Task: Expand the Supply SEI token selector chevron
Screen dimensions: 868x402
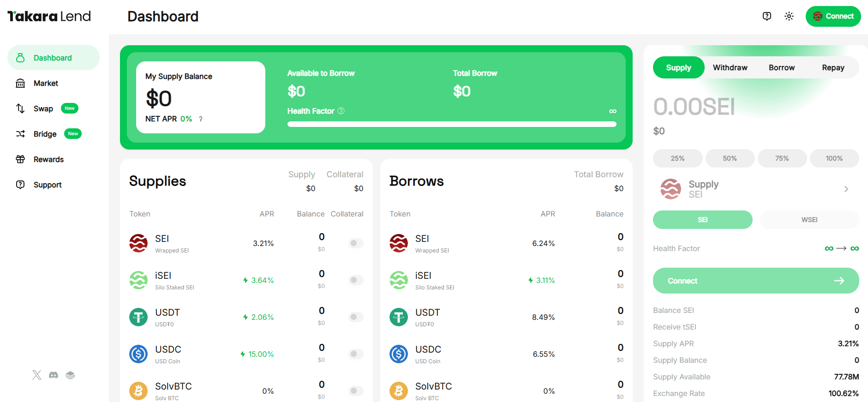Action: pyautogui.click(x=846, y=189)
